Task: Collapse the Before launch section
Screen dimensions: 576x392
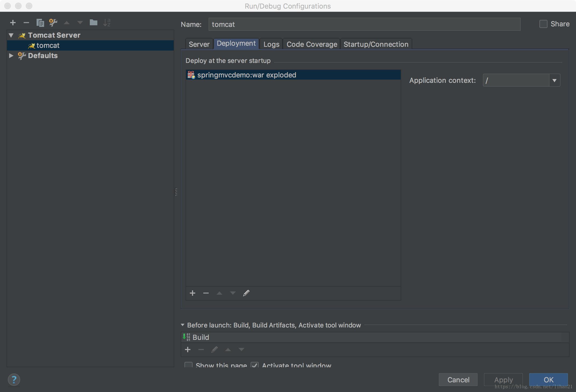Action: click(183, 325)
